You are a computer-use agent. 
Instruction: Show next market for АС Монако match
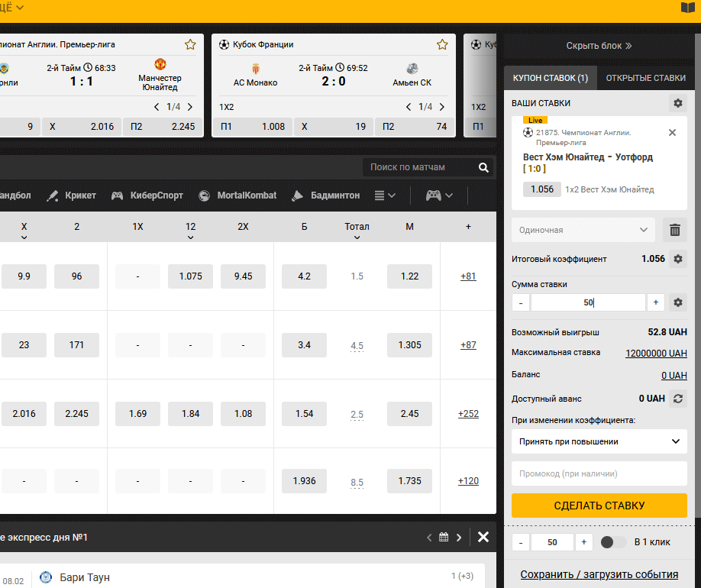coord(441,107)
